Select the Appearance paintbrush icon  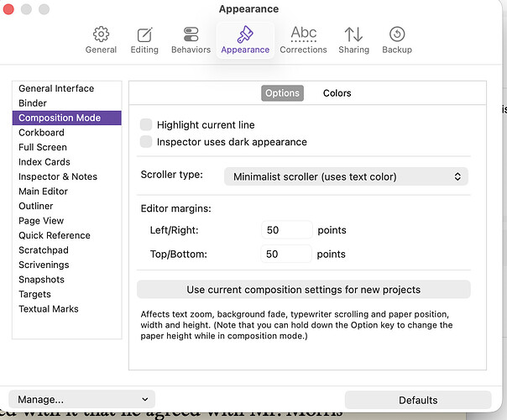(x=245, y=34)
